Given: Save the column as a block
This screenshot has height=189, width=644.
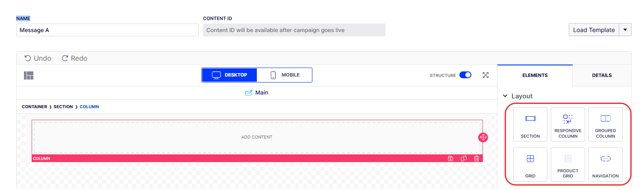Looking at the screenshot, I should 450,159.
